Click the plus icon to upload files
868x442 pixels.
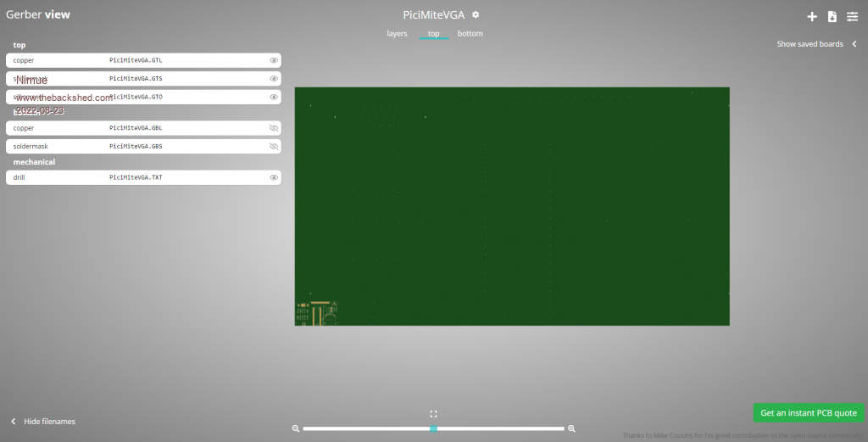pos(811,16)
